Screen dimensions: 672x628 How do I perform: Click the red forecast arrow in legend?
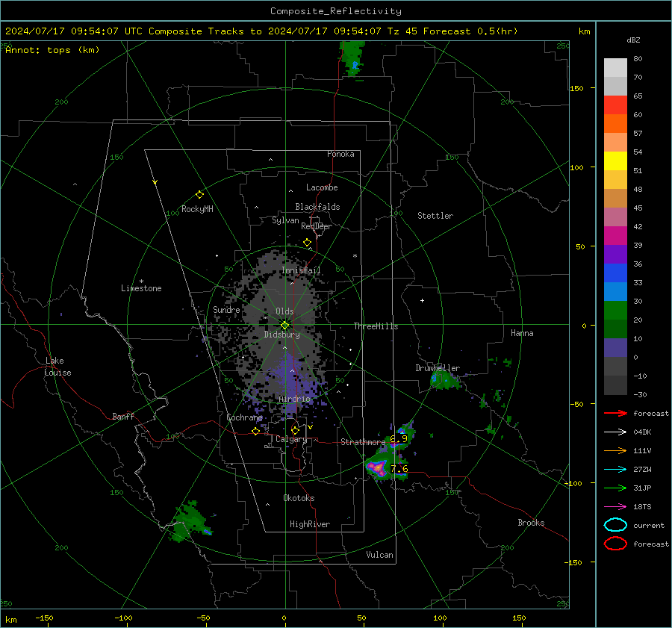pyautogui.click(x=615, y=413)
